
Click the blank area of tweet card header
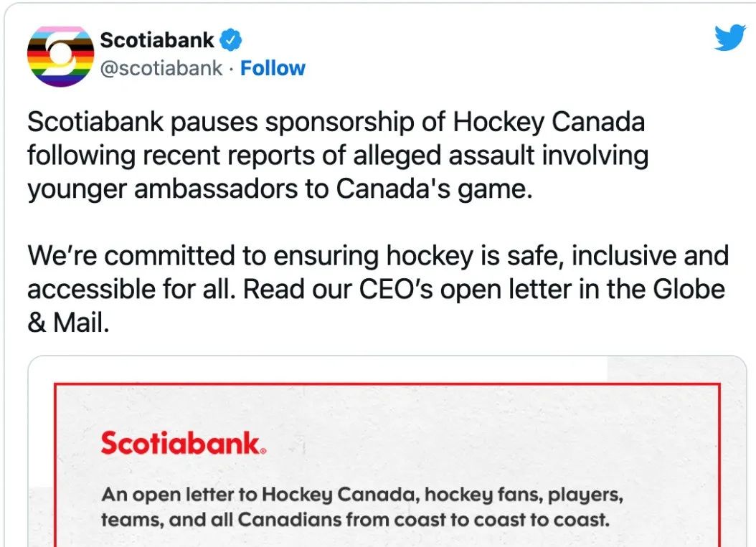(x=506, y=53)
